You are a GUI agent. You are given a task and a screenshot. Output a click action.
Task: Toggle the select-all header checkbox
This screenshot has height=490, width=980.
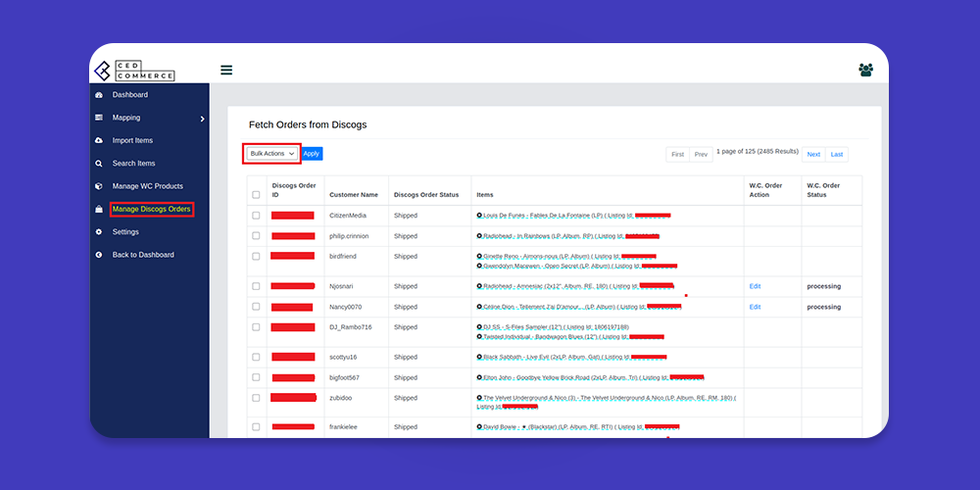pyautogui.click(x=256, y=195)
